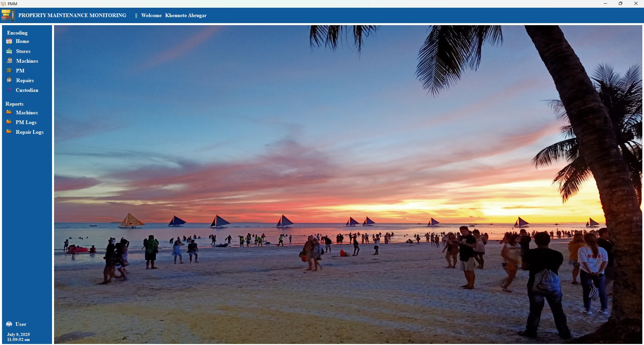Click the PROPERTY MAINTENANCE MONITORING title
This screenshot has height=345, width=644.
point(72,15)
